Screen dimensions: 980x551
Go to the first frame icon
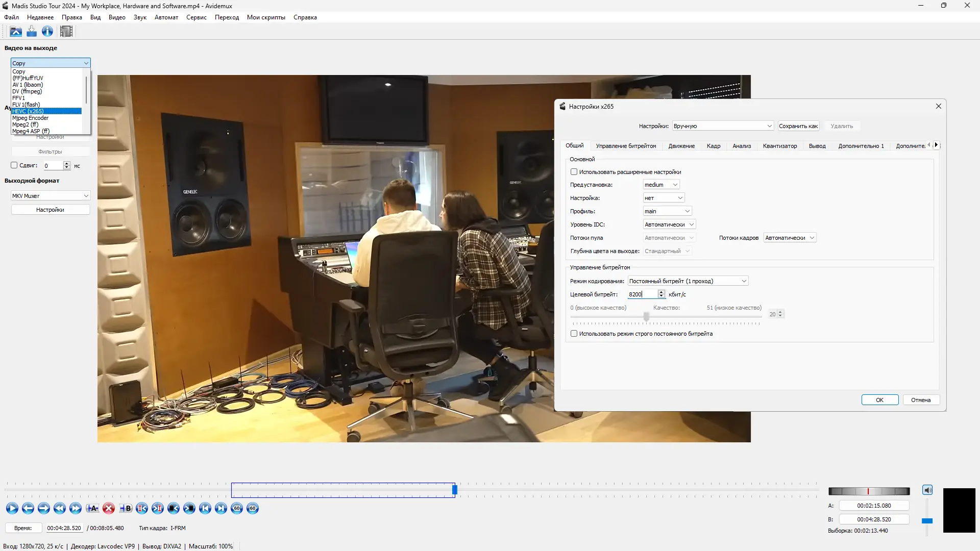coord(205,508)
